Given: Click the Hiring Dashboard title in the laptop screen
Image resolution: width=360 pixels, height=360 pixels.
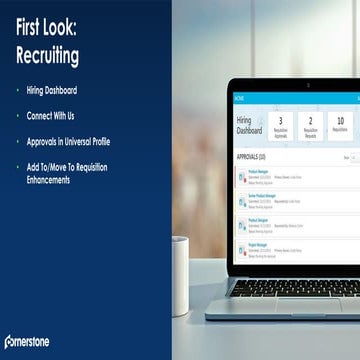Looking at the screenshot, I should (249, 126).
